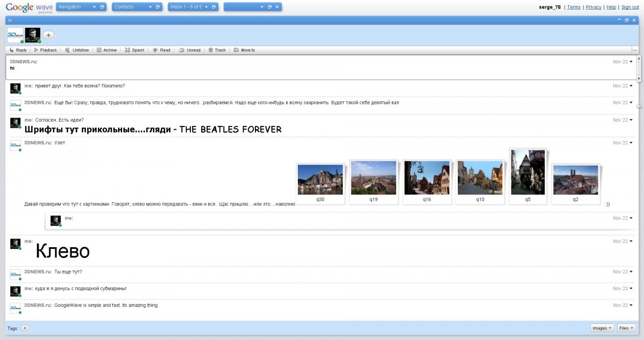Screen dimensions: 644x340
Task: Sign out of Google Wave
Action: [630, 7]
